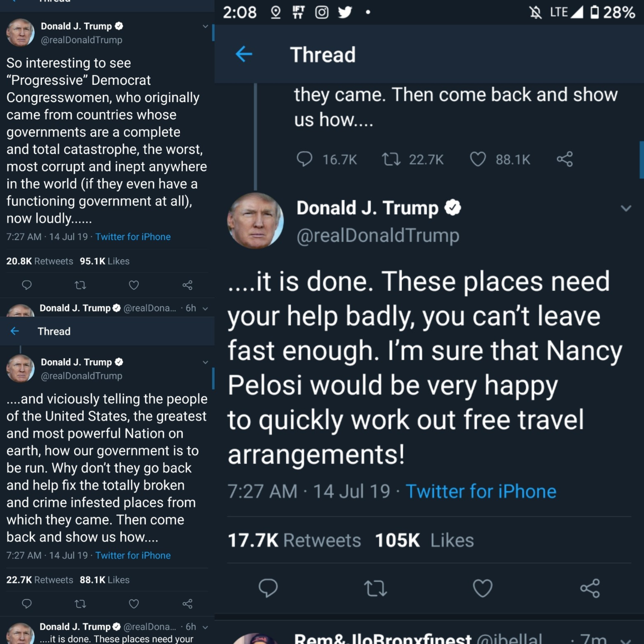Image resolution: width=644 pixels, height=644 pixels.
Task: Open the Instagram notification in the status bar
Action: [322, 13]
